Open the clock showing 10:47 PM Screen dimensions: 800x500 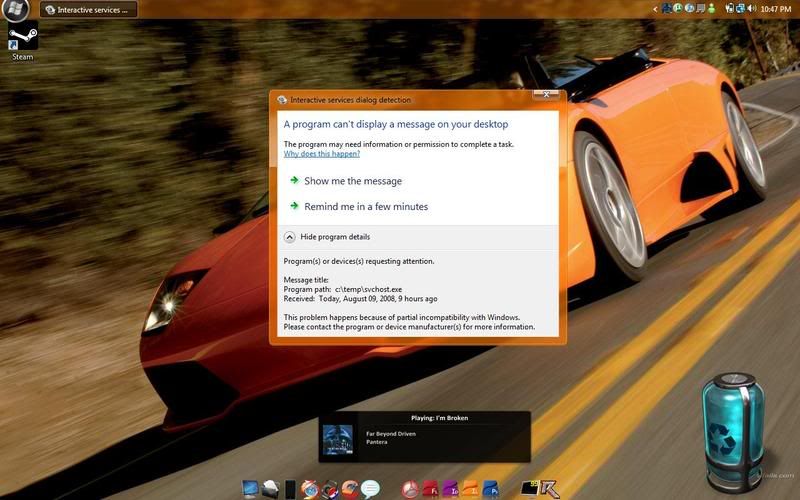tap(777, 8)
